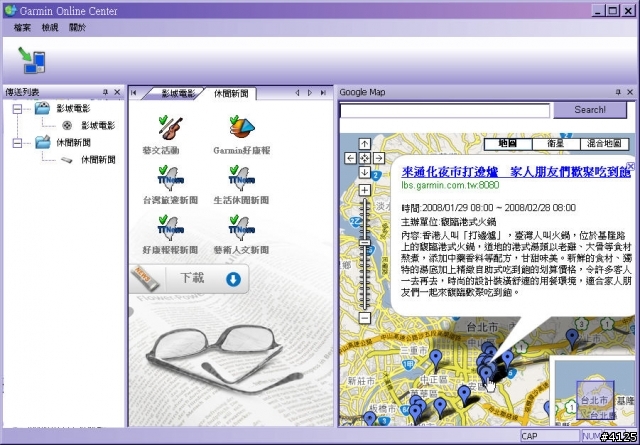Switch map to 衛星 view
The image size is (640, 445).
[556, 144]
